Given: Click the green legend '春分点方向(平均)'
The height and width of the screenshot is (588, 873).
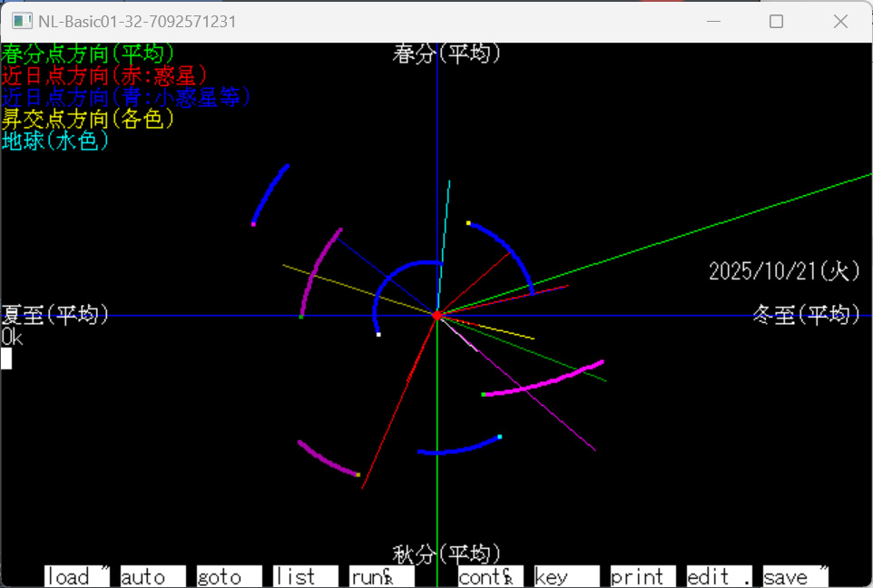Looking at the screenshot, I should (88, 54).
